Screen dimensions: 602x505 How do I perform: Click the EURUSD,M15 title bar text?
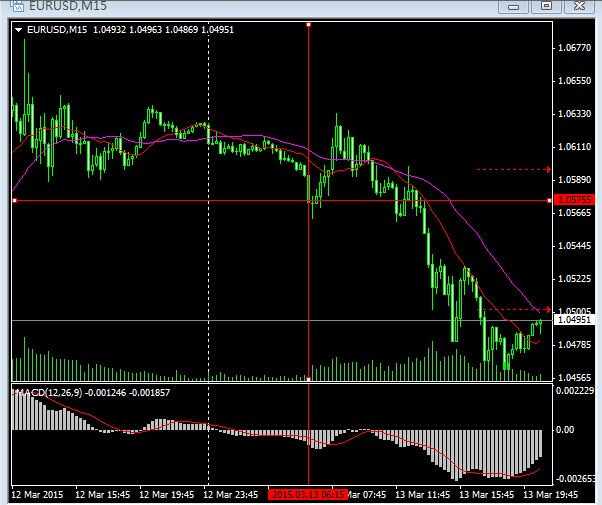coord(58,7)
